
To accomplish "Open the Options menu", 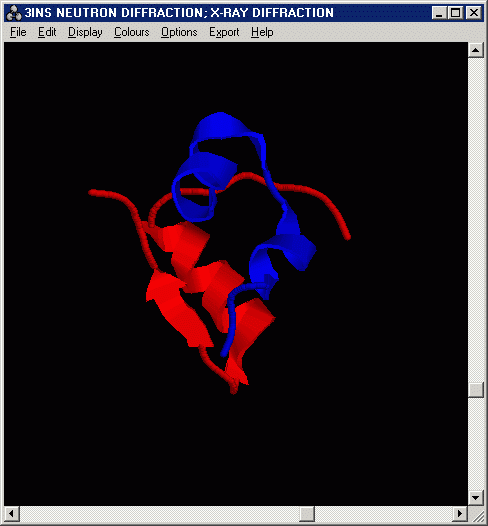I will pyautogui.click(x=179, y=32).
